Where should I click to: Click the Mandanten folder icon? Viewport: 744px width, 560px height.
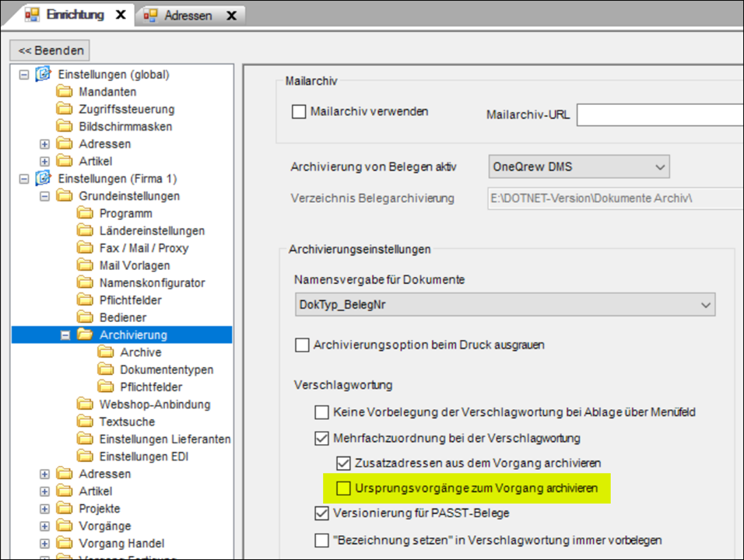(x=65, y=93)
